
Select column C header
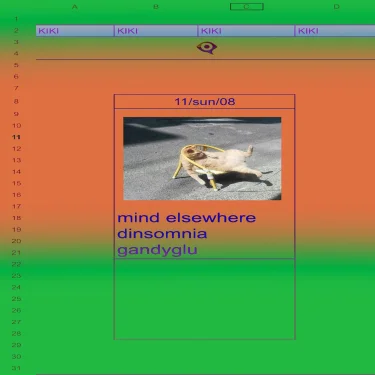pyautogui.click(x=247, y=7)
